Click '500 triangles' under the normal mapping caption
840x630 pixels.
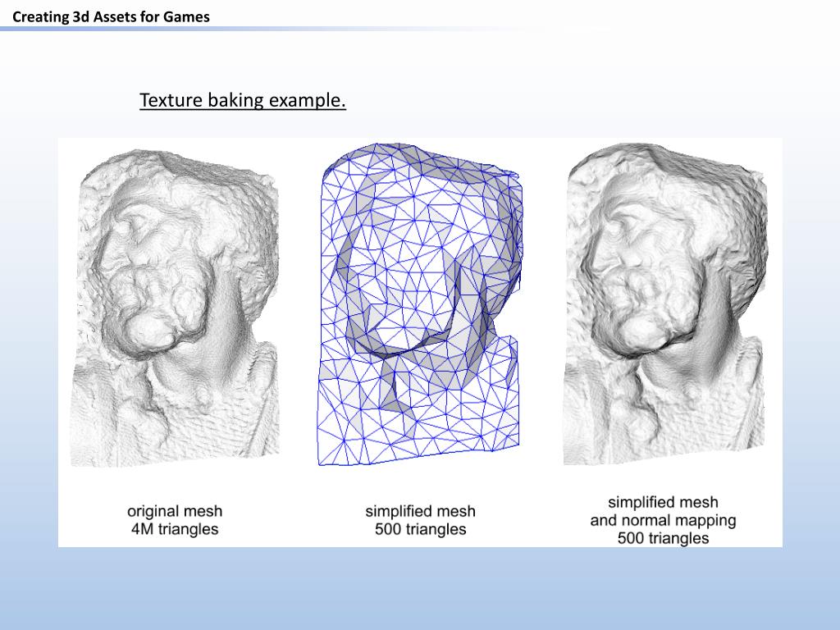coord(663,538)
